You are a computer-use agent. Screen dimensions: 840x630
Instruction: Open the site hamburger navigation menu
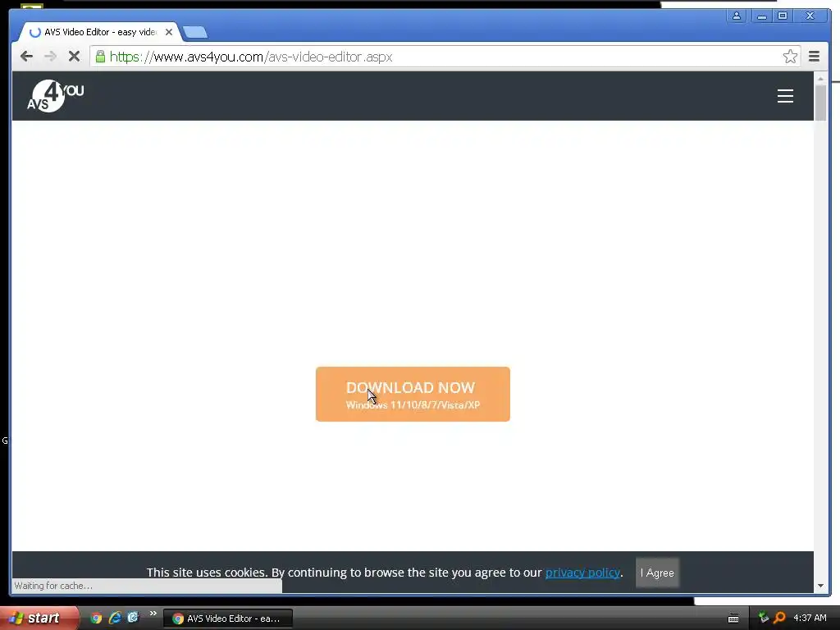[785, 96]
